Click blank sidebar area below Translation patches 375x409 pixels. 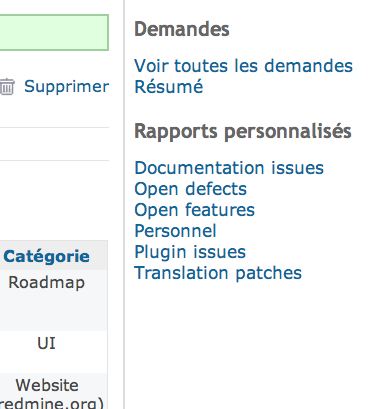coord(250,343)
